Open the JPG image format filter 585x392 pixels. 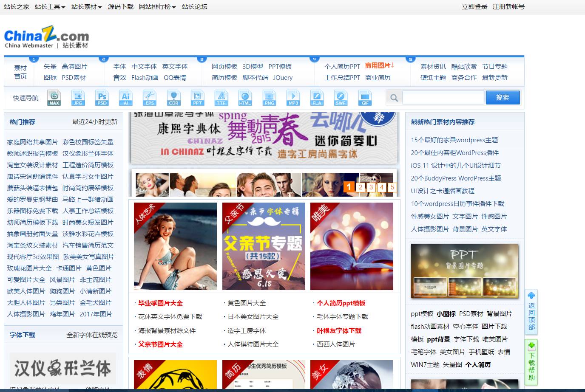[x=78, y=98]
